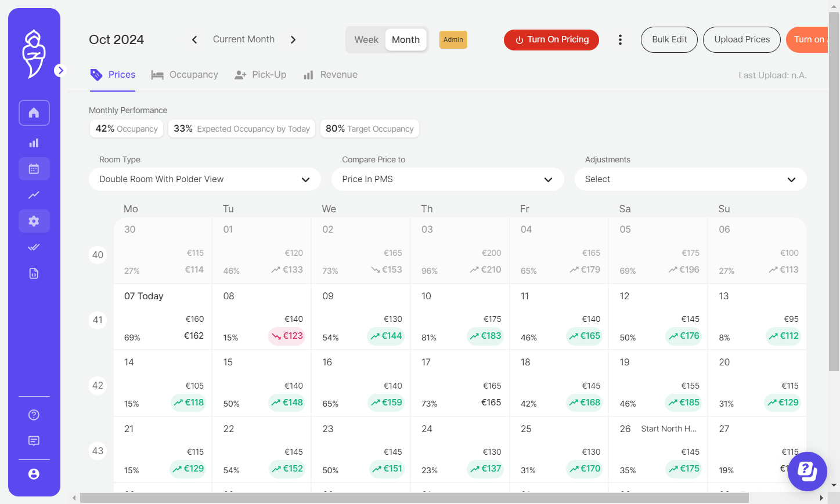This screenshot has height=504, width=840.
Task: Click the horizontal scrollbar thumb
Action: [x=414, y=498]
